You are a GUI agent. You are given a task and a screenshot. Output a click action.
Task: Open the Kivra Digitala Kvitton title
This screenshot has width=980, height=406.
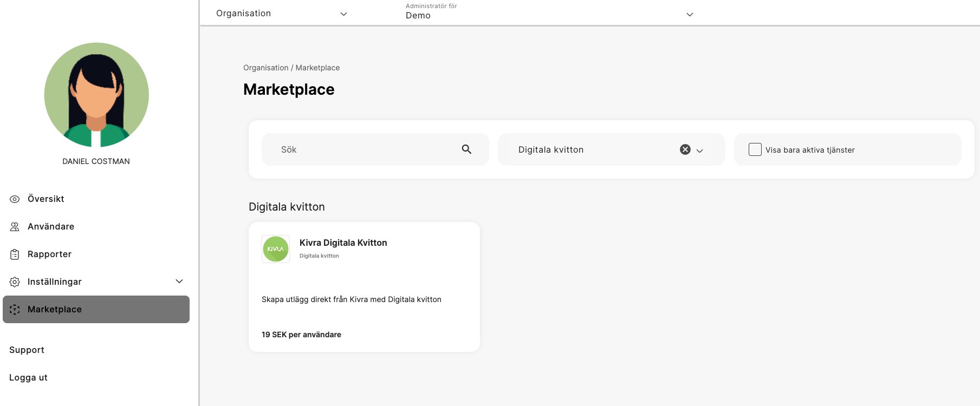(343, 243)
